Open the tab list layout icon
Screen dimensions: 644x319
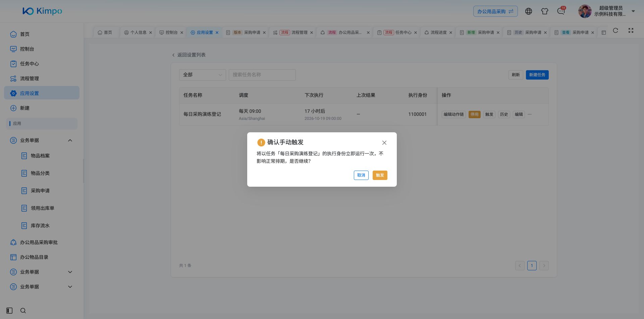[x=604, y=33]
